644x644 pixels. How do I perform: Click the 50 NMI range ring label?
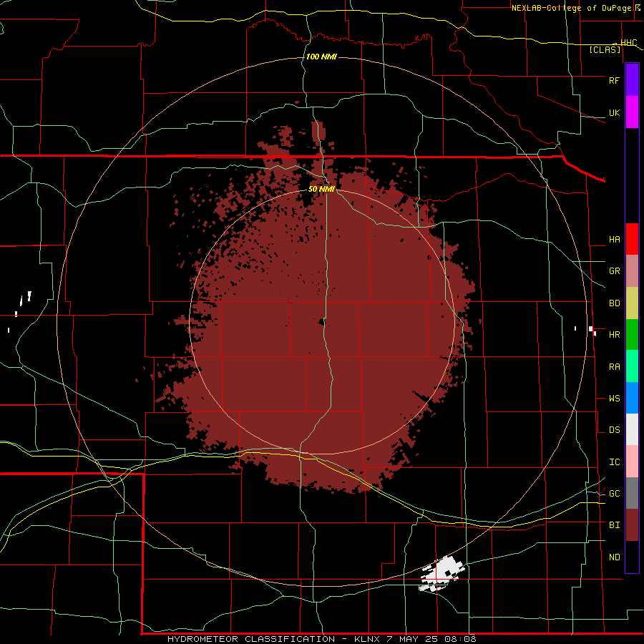click(321, 189)
